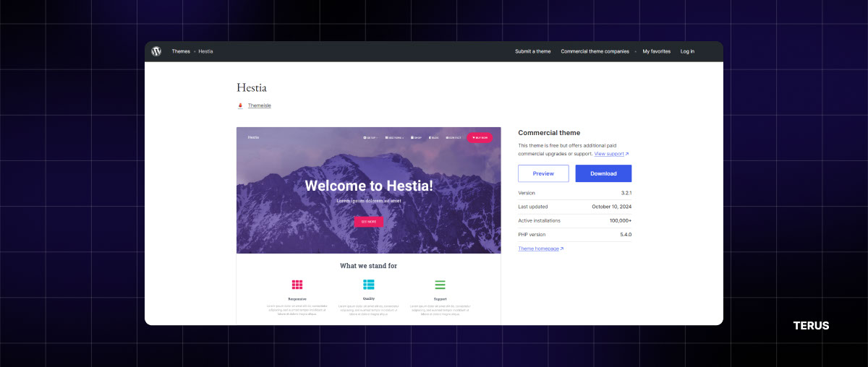Click the Preview button

(543, 173)
